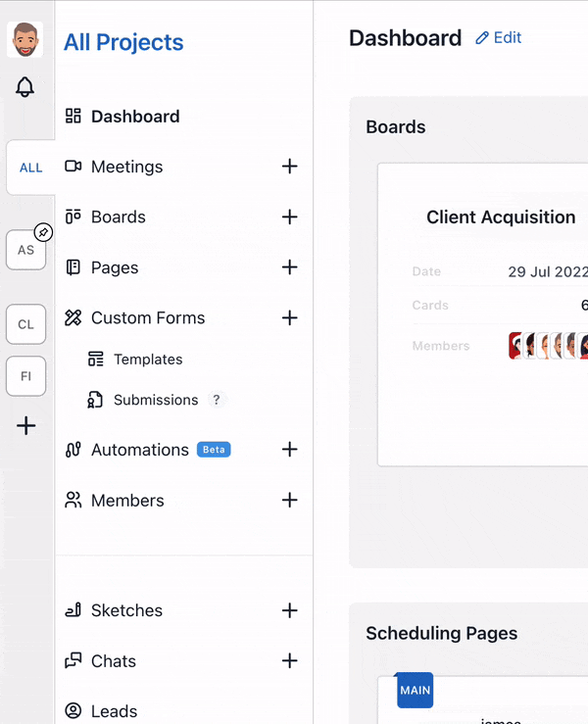The height and width of the screenshot is (724, 588).
Task: Click the user avatar at top left
Action: point(25,40)
